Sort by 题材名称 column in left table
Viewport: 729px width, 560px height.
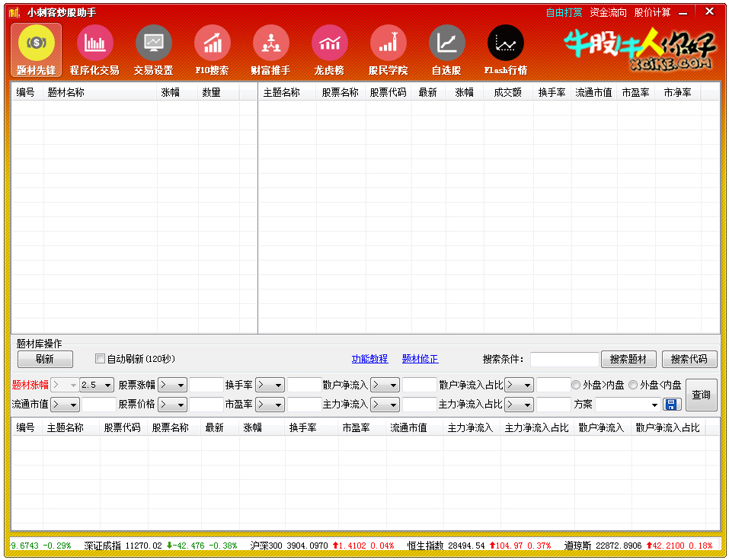click(x=101, y=92)
